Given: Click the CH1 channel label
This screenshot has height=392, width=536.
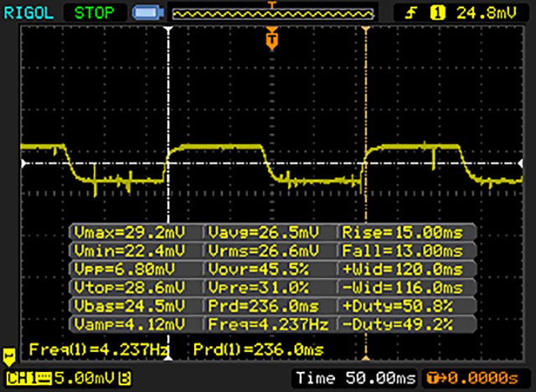Looking at the screenshot, I should tap(22, 379).
